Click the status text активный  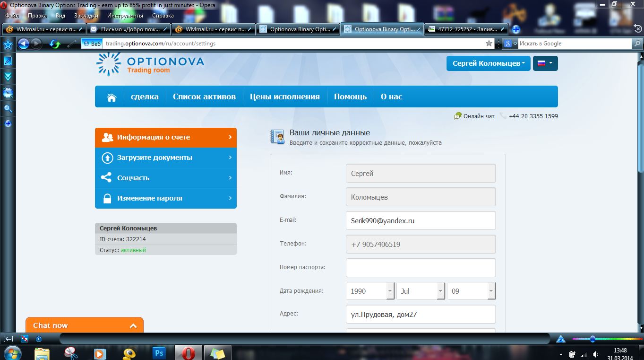pos(133,250)
